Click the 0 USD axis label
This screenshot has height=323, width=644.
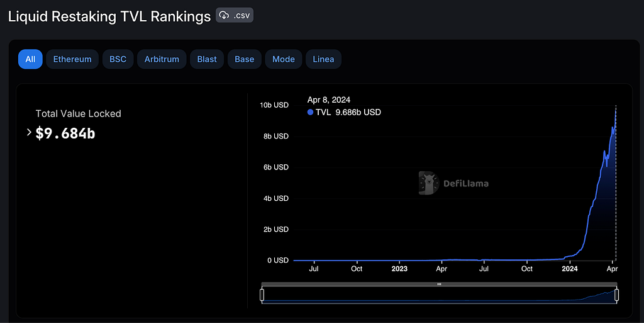point(278,261)
